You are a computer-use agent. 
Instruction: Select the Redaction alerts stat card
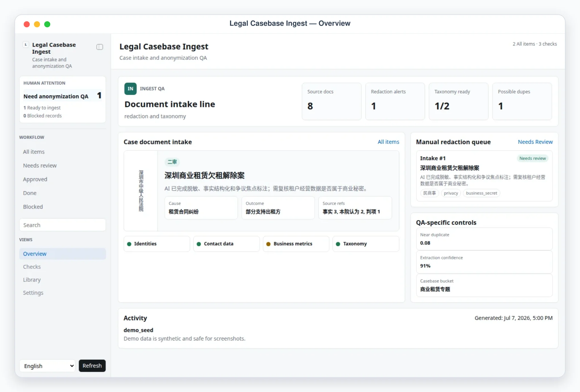point(395,101)
